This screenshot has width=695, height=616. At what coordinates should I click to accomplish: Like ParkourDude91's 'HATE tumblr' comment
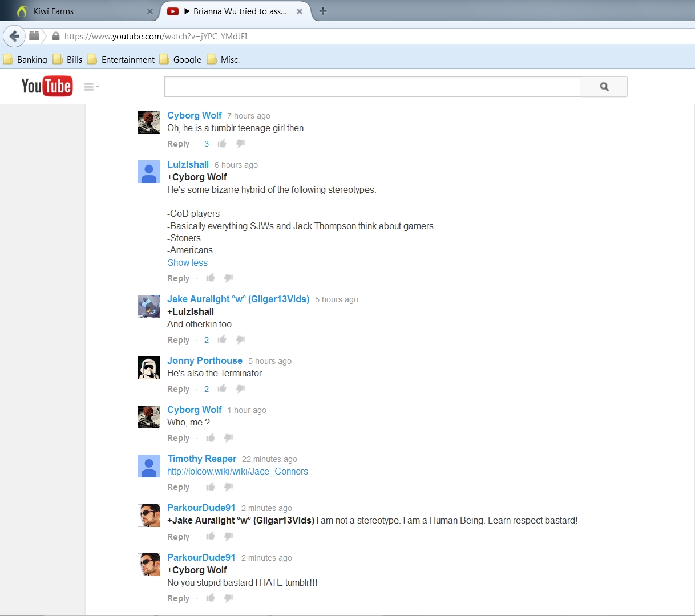point(211,598)
